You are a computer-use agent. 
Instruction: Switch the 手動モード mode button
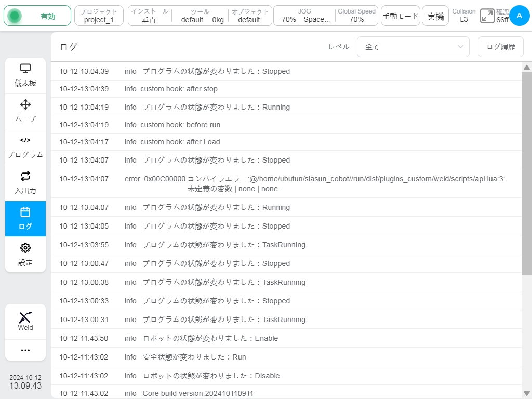[401, 16]
